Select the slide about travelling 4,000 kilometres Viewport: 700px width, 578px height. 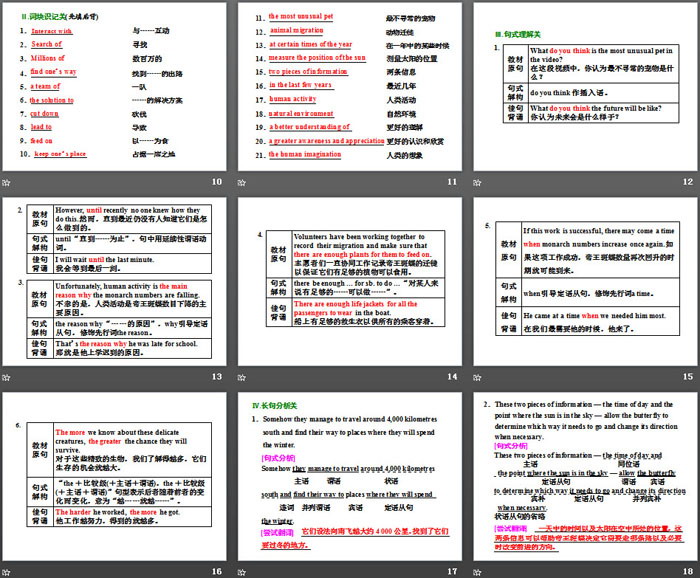(x=349, y=477)
